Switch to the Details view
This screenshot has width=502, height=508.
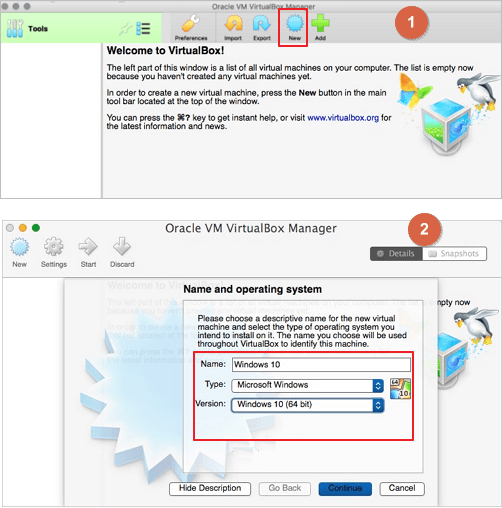click(x=396, y=254)
